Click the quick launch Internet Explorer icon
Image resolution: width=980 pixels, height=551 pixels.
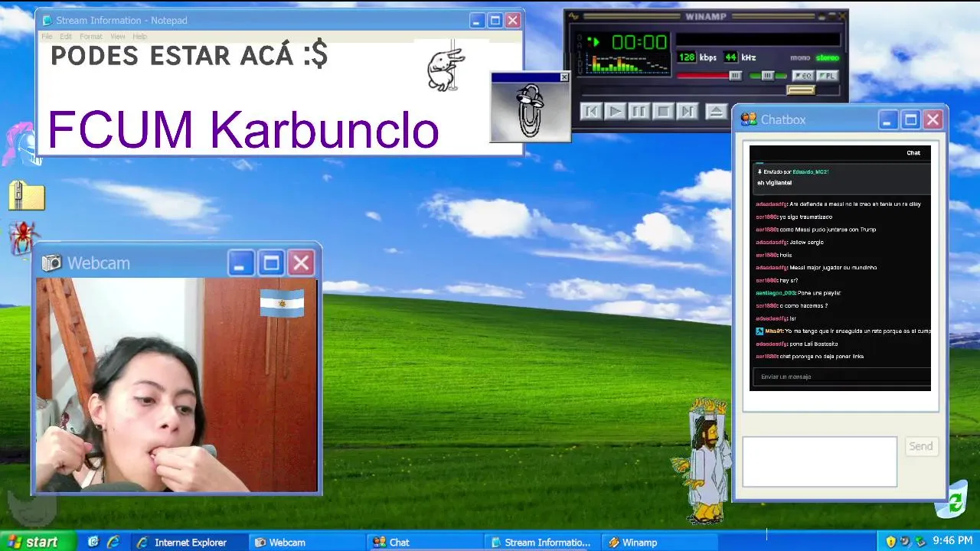click(113, 542)
